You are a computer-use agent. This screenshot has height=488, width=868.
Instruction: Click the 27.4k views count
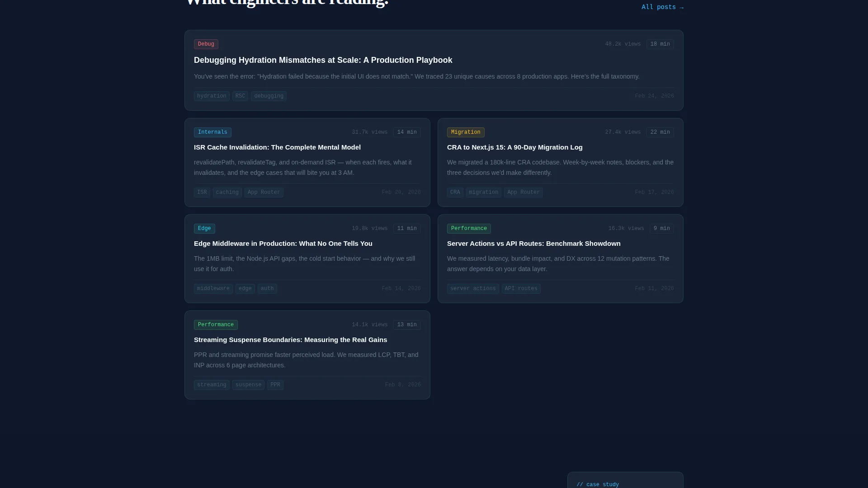(623, 132)
